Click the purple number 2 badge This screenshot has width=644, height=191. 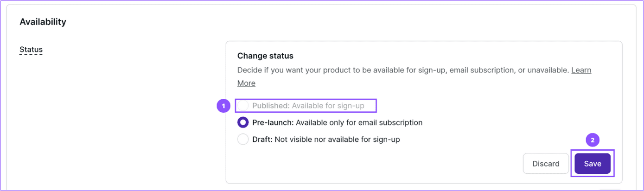(x=593, y=140)
